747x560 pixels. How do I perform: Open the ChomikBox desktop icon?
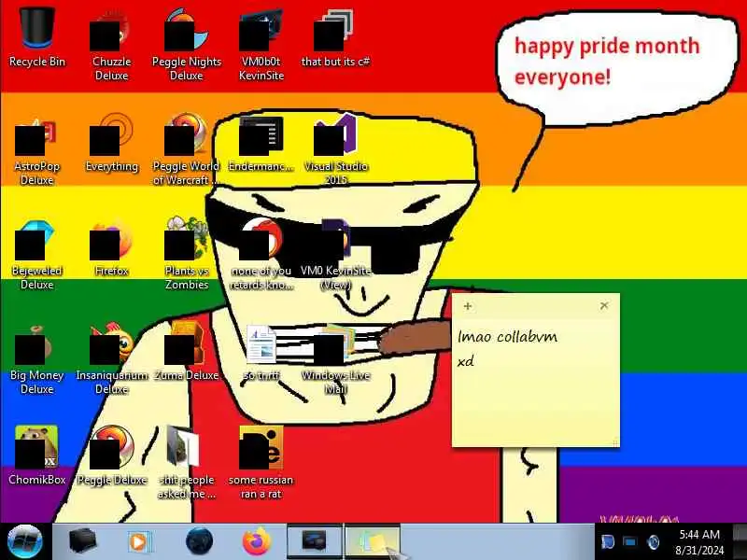[x=36, y=456]
